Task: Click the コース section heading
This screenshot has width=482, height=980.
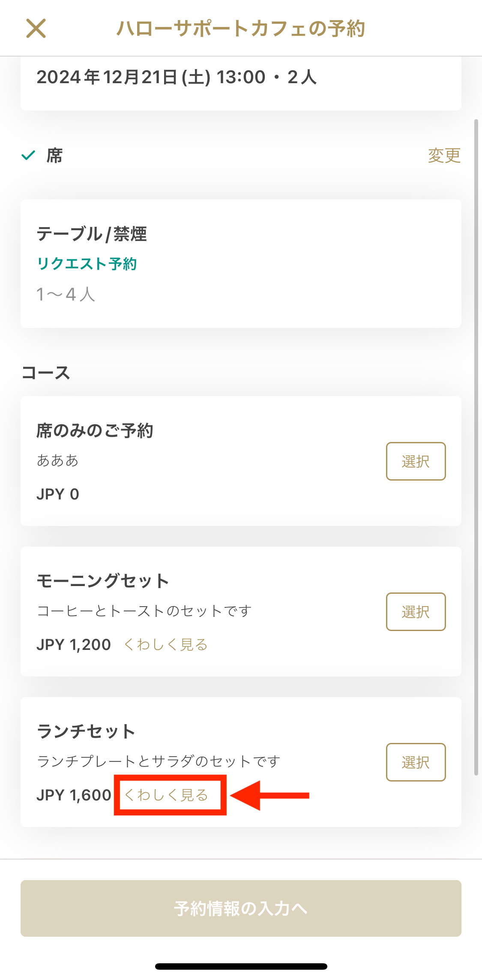Action: point(46,373)
